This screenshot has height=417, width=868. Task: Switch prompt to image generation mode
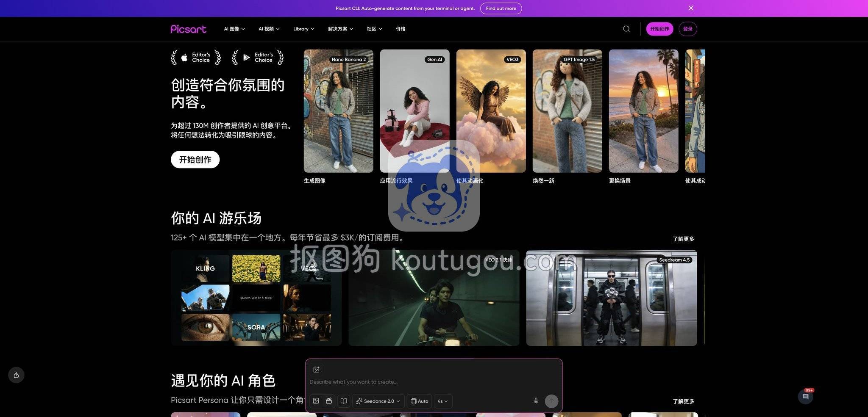(x=316, y=401)
